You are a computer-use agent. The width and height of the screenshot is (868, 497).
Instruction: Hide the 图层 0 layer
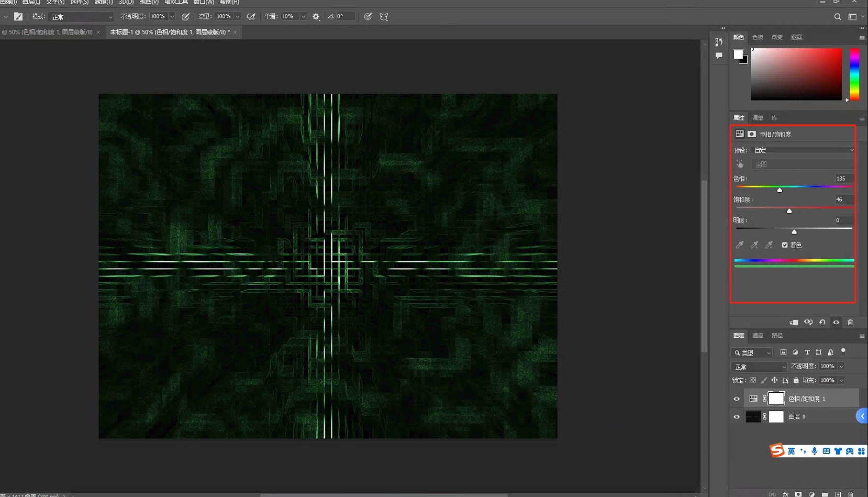tap(737, 417)
